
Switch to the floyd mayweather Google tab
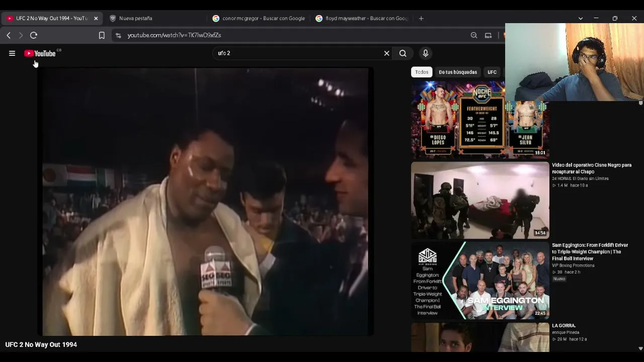point(362,18)
